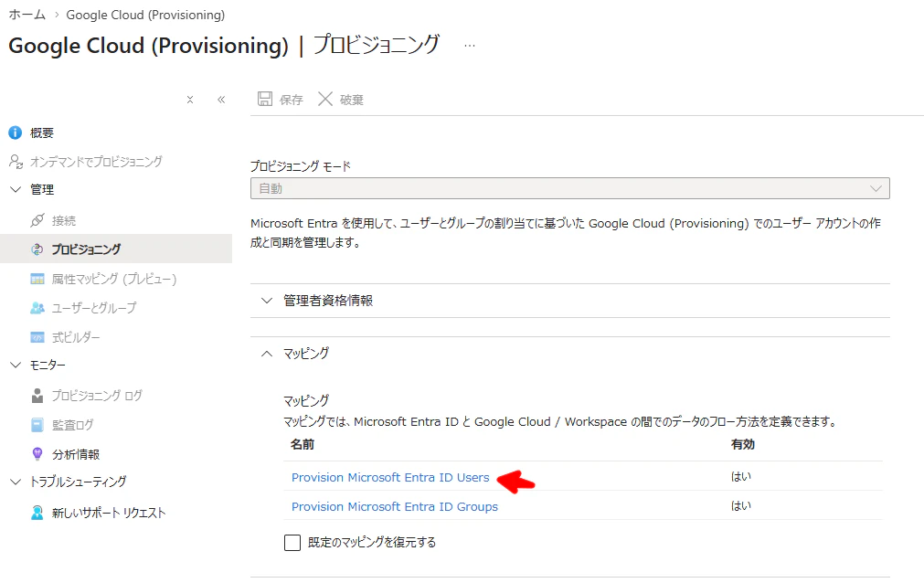Click はい in the Groups mapping row
This screenshot has height=583, width=924.
coord(740,505)
